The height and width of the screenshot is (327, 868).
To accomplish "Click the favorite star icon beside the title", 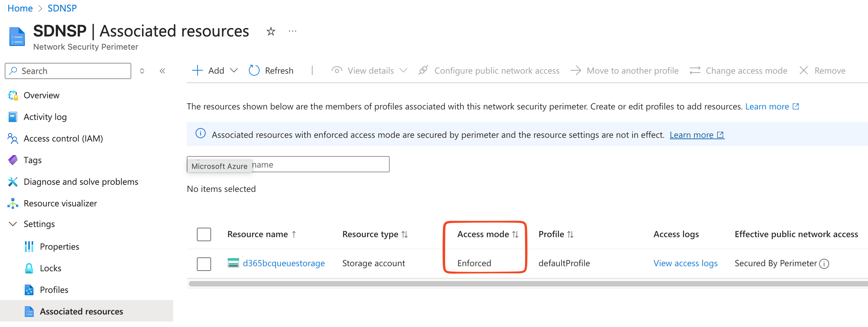I will click(271, 31).
